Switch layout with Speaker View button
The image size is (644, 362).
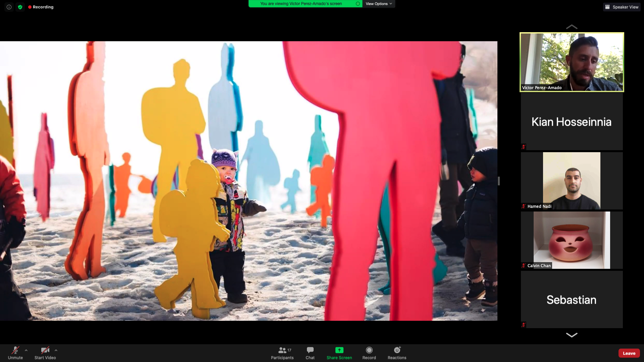click(622, 7)
